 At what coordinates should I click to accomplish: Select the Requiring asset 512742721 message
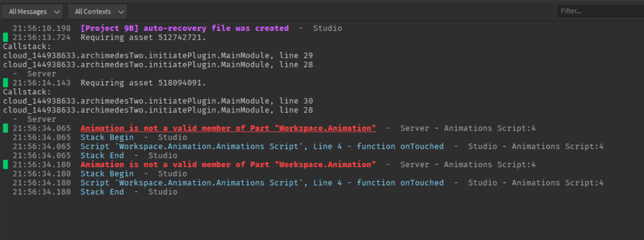[143, 37]
